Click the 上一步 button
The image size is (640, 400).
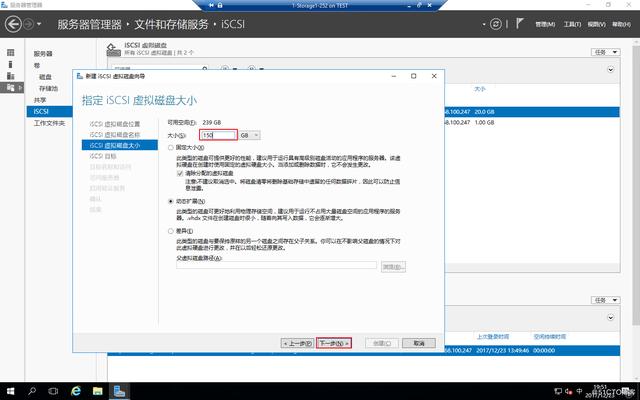point(298,343)
